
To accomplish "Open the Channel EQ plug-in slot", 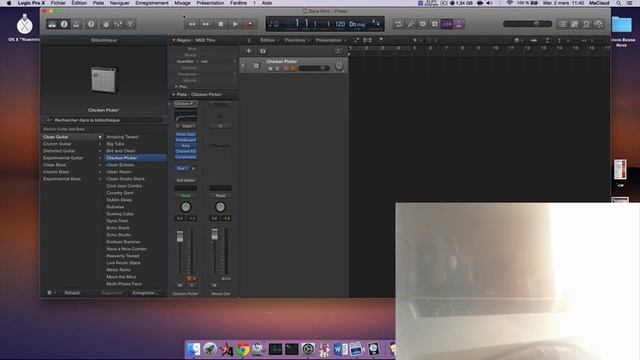I will tap(186, 151).
